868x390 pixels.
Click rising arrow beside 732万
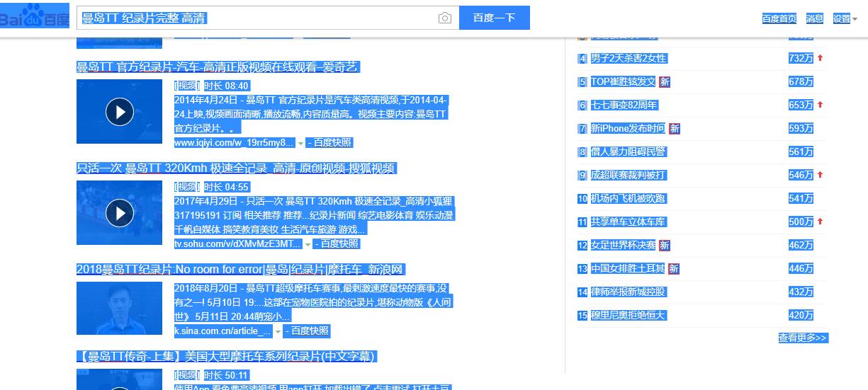(x=820, y=58)
